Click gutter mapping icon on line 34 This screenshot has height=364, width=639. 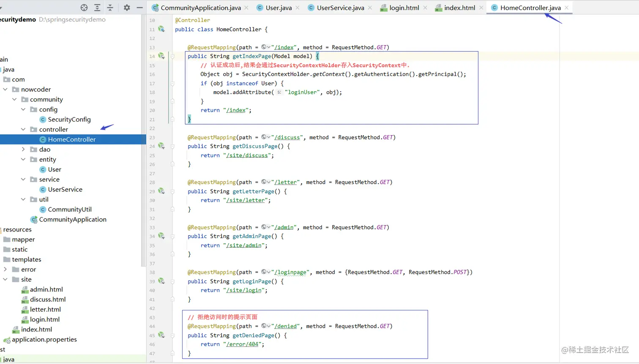click(161, 236)
